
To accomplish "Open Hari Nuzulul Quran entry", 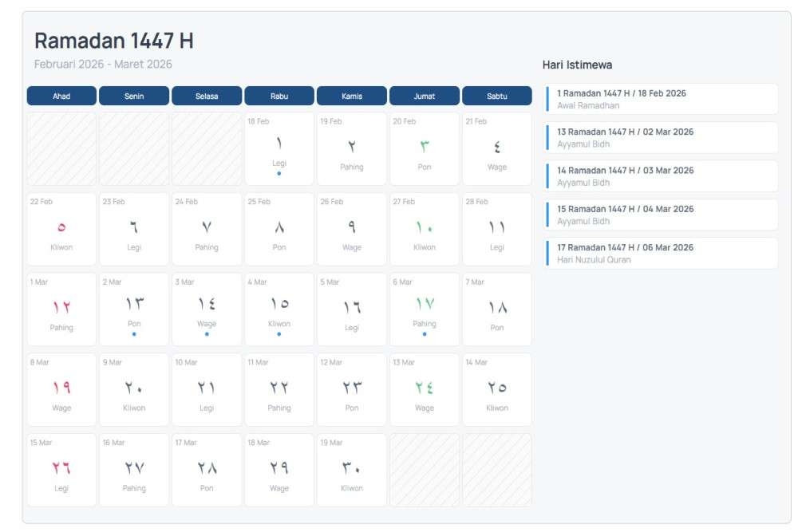I will pyautogui.click(x=662, y=253).
